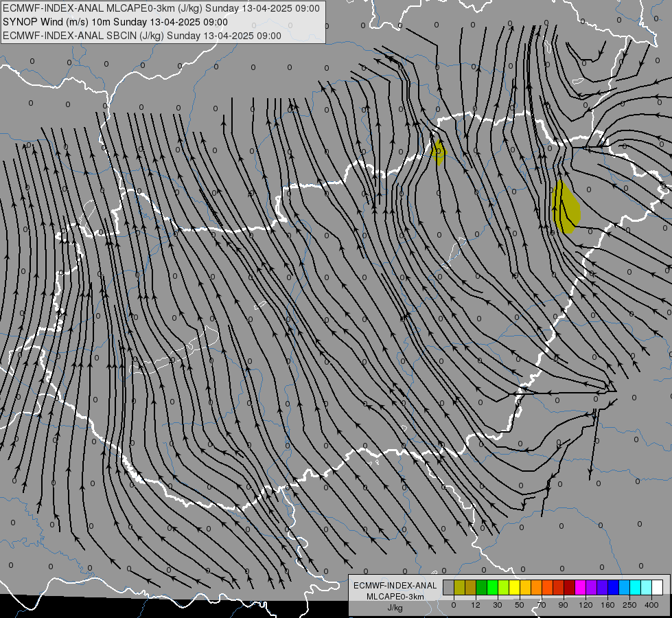Click the purple swatch right of label 120

click(592, 587)
